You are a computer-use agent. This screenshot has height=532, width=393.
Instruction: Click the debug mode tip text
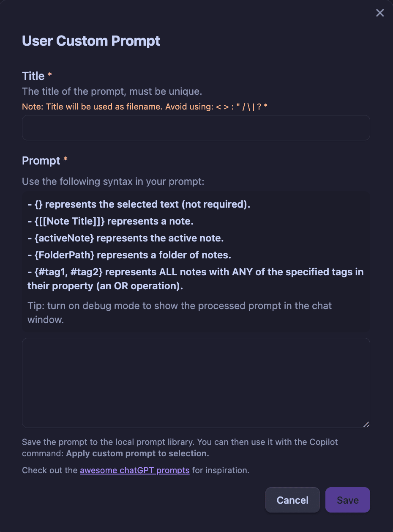[x=180, y=313]
